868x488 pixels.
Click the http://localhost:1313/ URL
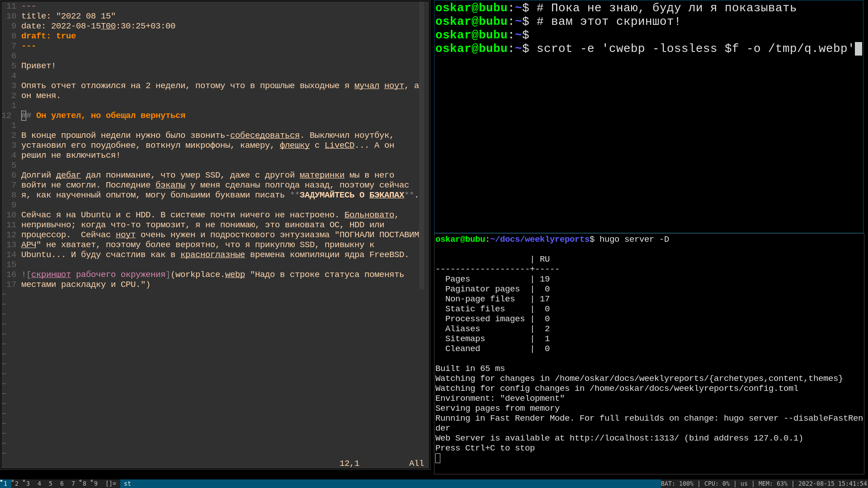[x=624, y=438]
